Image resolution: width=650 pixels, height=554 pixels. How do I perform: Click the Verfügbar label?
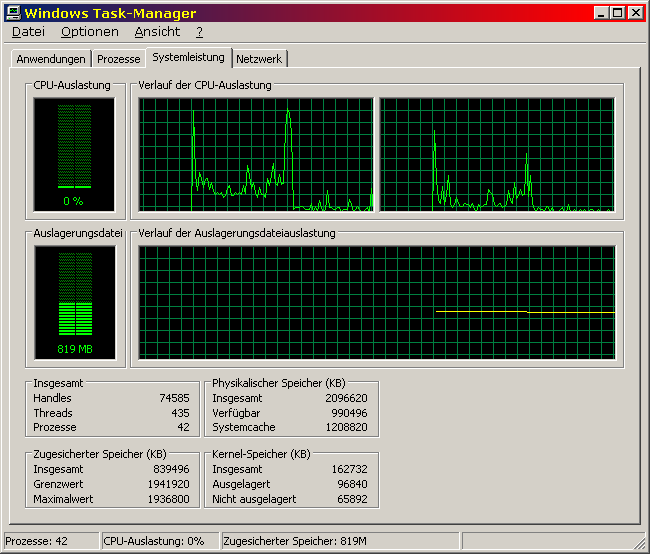[236, 413]
